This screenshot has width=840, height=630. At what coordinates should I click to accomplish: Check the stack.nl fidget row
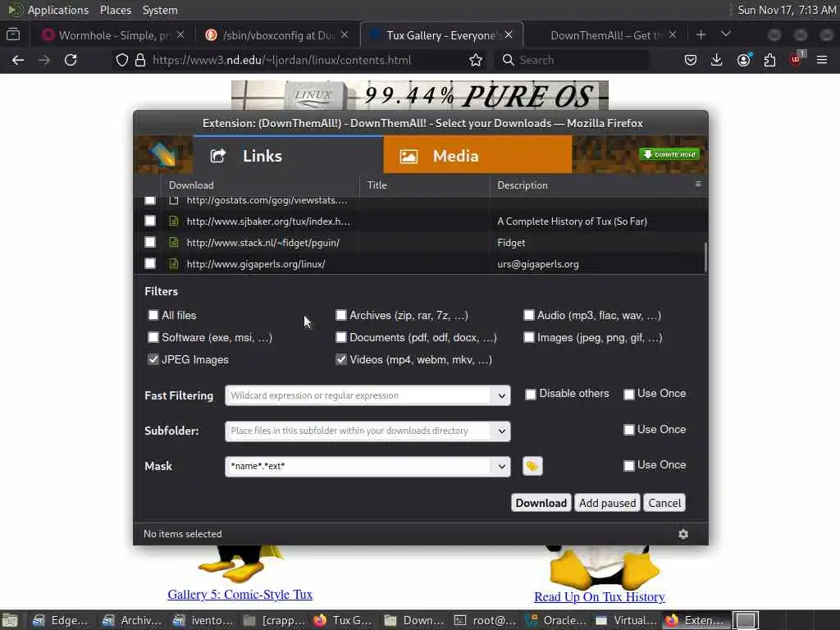[150, 242]
